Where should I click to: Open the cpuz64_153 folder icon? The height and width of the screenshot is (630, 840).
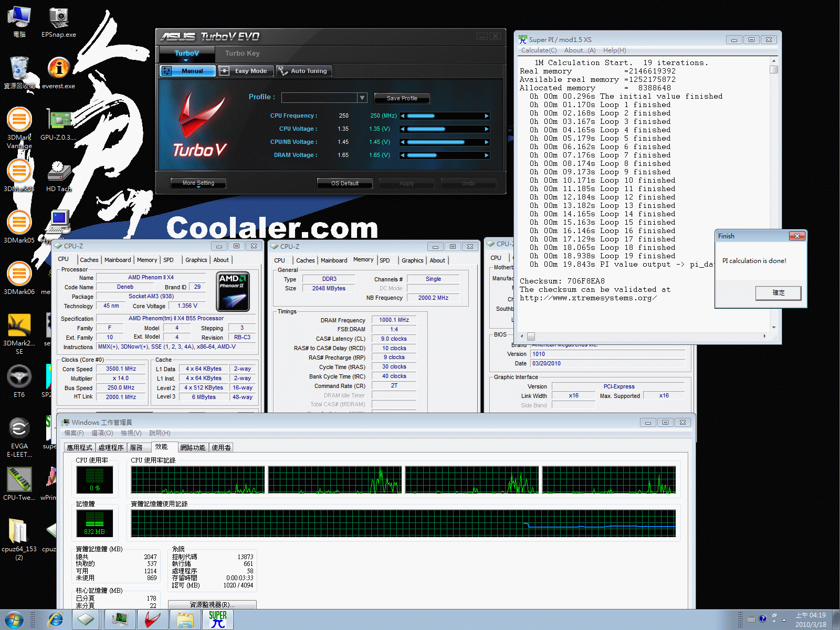(19, 539)
